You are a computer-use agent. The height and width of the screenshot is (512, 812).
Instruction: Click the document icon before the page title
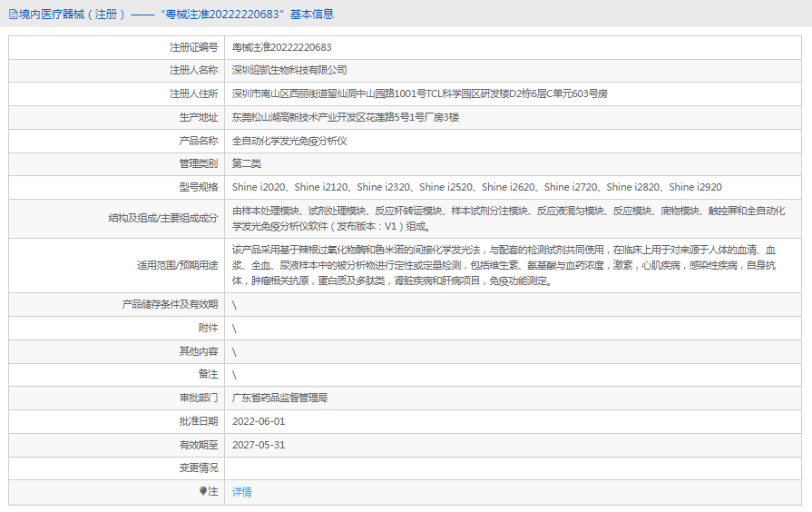13,15
